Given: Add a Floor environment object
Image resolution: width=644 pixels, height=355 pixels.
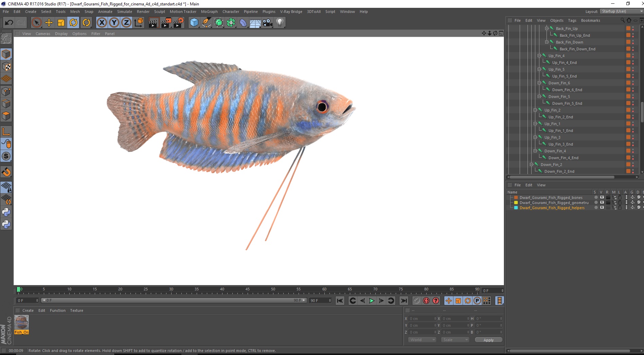Looking at the screenshot, I should coord(255,23).
